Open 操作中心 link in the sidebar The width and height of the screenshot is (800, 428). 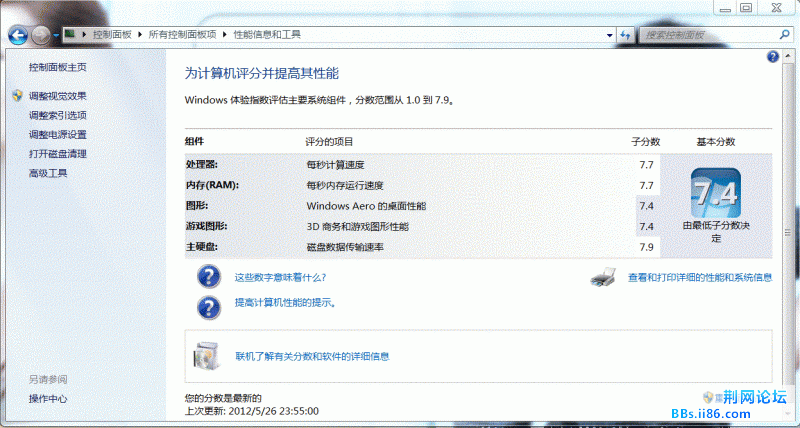pos(48,399)
